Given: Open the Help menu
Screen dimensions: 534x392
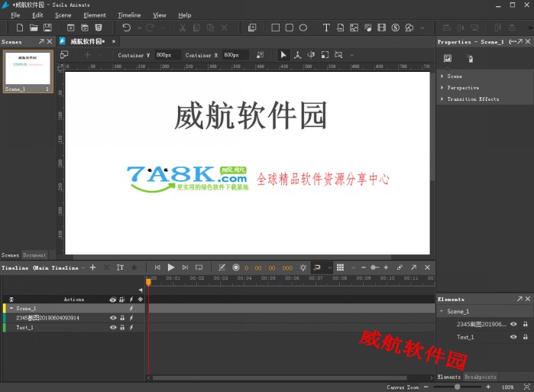Looking at the screenshot, I should (185, 15).
